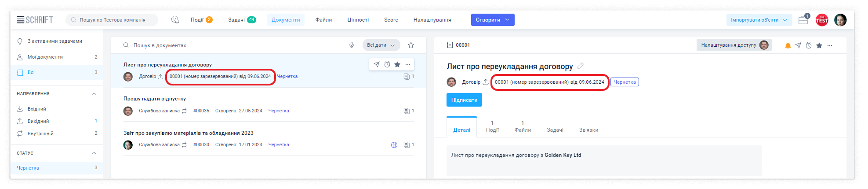Screen dimensions: 868x189
Task: Open the 'Всі дати' date filter dropdown
Action: pyautogui.click(x=381, y=45)
